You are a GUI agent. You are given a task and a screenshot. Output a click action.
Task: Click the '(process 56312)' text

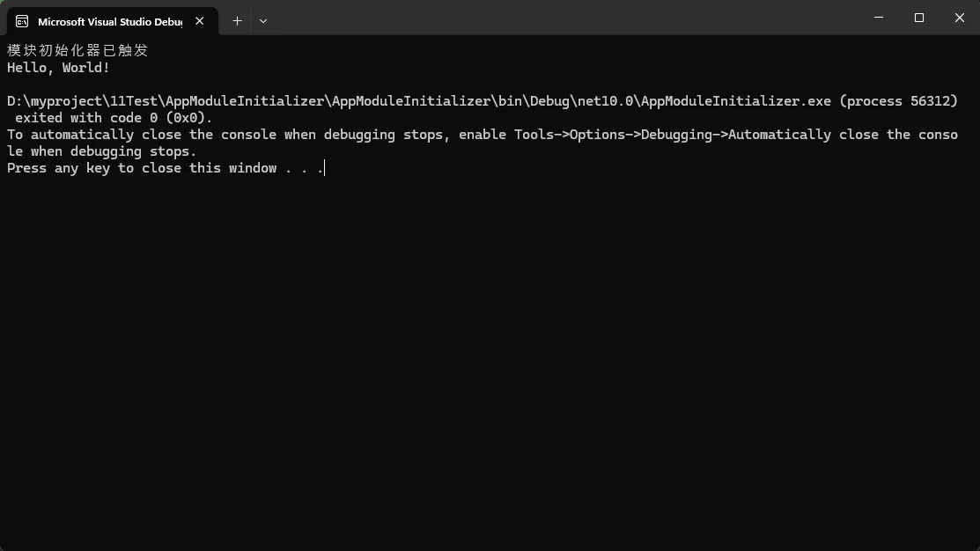899,101
